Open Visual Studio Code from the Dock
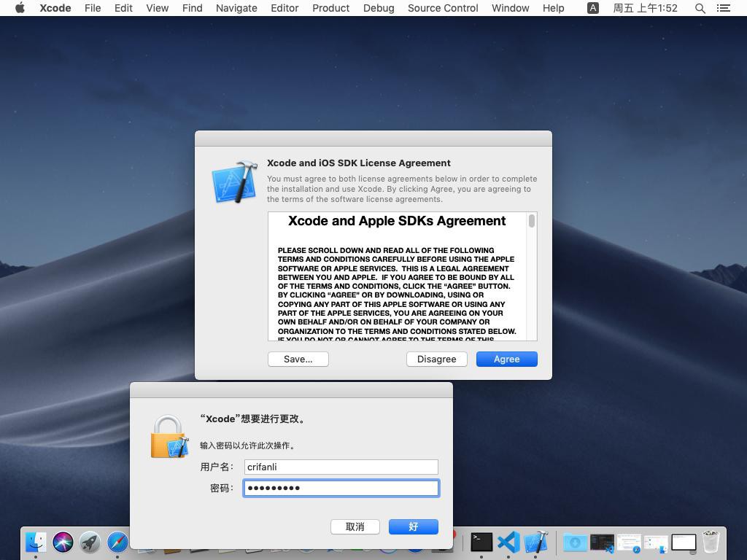 [x=508, y=542]
